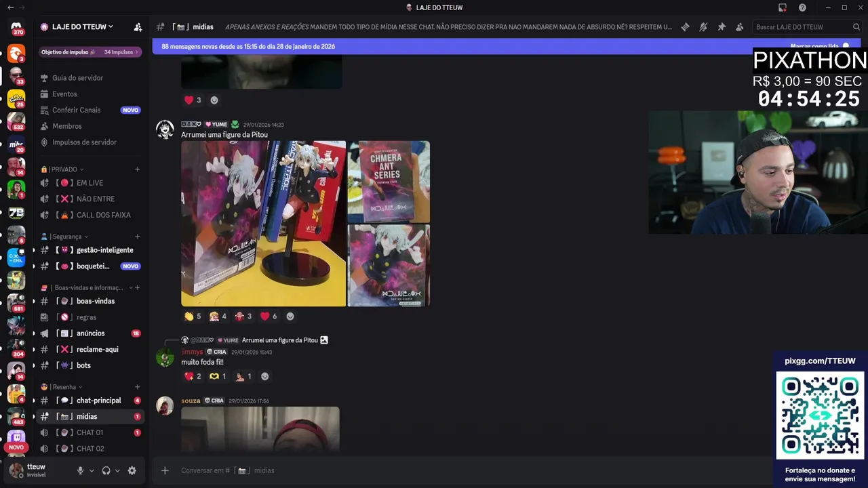Toggle heart reaction with 2 on jimmys message
The height and width of the screenshot is (488, 868).
point(193,376)
